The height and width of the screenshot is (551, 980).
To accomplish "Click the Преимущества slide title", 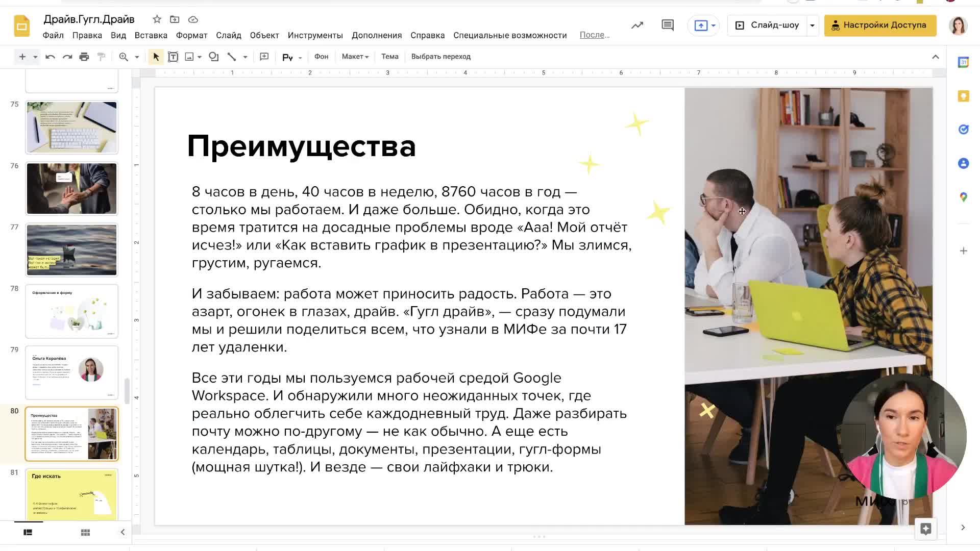I will [x=302, y=146].
